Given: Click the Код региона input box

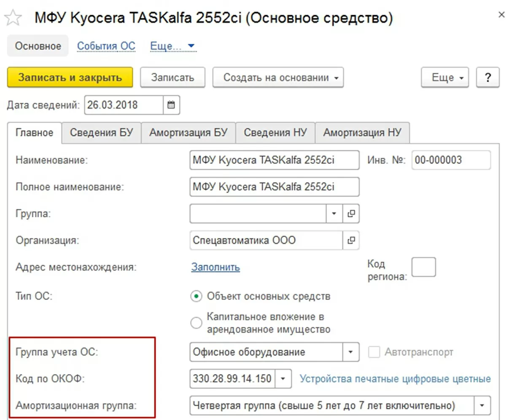Looking at the screenshot, I should pos(423,267).
